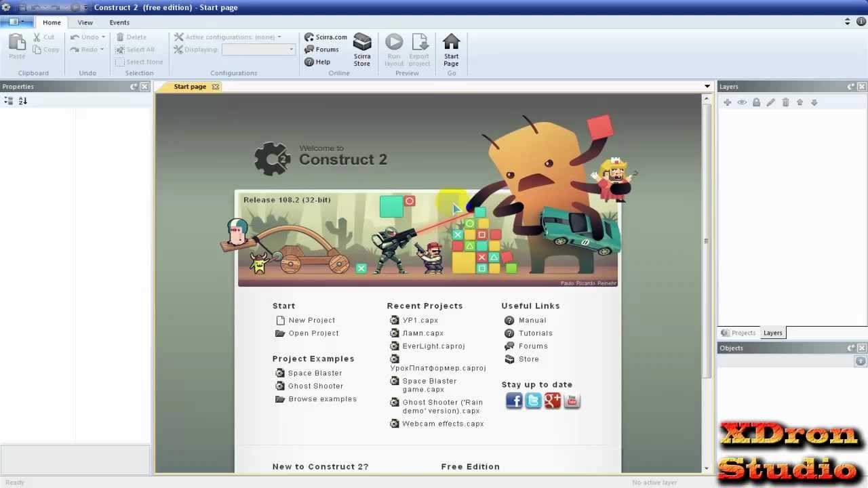Close the Start page tab
Viewport: 868px width, 488px height.
tap(216, 87)
